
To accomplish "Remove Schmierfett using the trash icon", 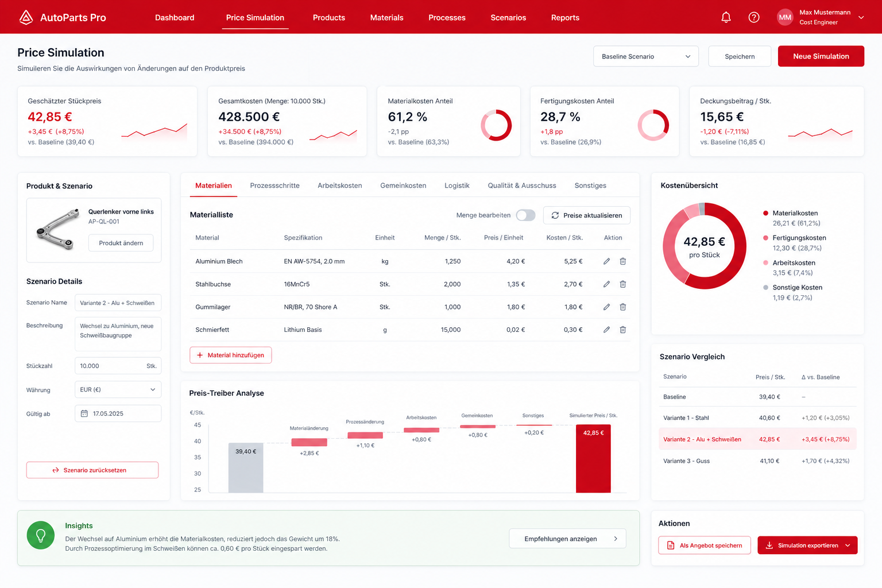I will coord(622,330).
